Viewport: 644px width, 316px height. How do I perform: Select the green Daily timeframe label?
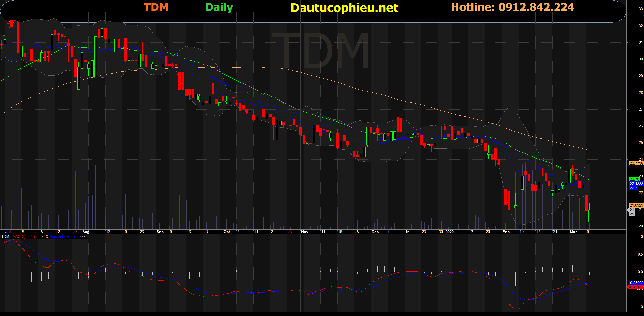pyautogui.click(x=219, y=7)
